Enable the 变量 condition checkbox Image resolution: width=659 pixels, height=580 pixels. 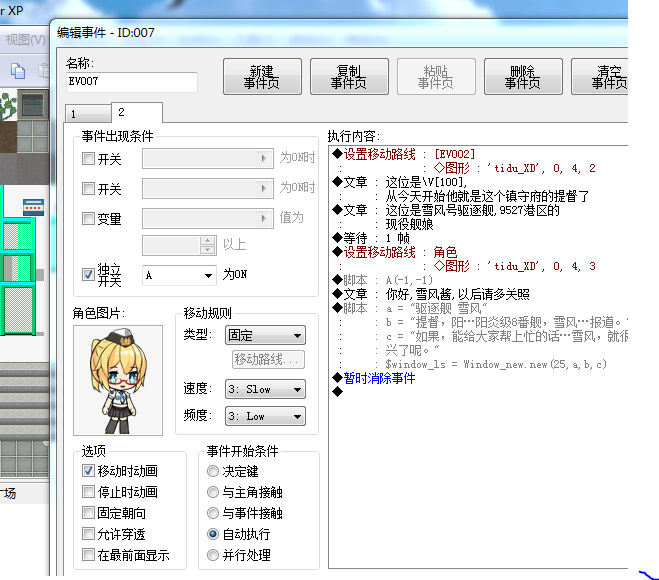88,218
